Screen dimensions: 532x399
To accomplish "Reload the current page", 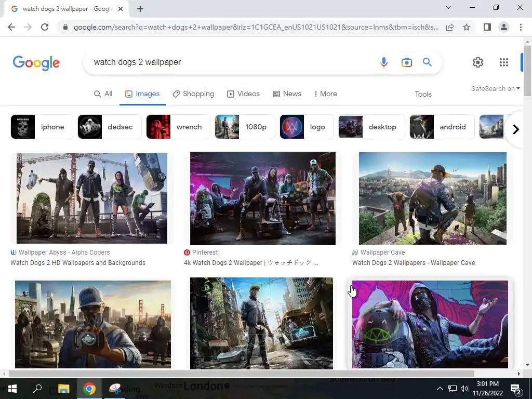I will click(x=45, y=27).
